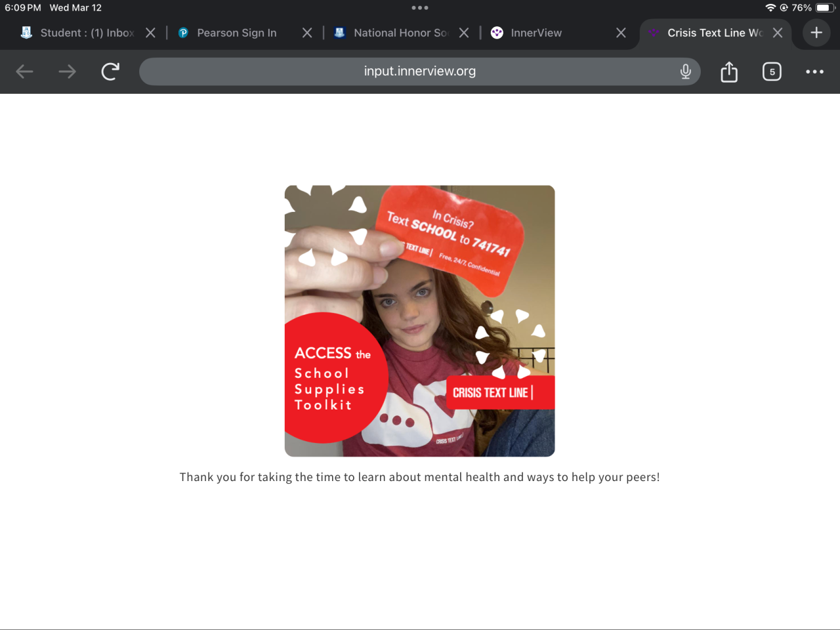Tap the 76% battery percentage
The image size is (840, 630).
(x=802, y=8)
